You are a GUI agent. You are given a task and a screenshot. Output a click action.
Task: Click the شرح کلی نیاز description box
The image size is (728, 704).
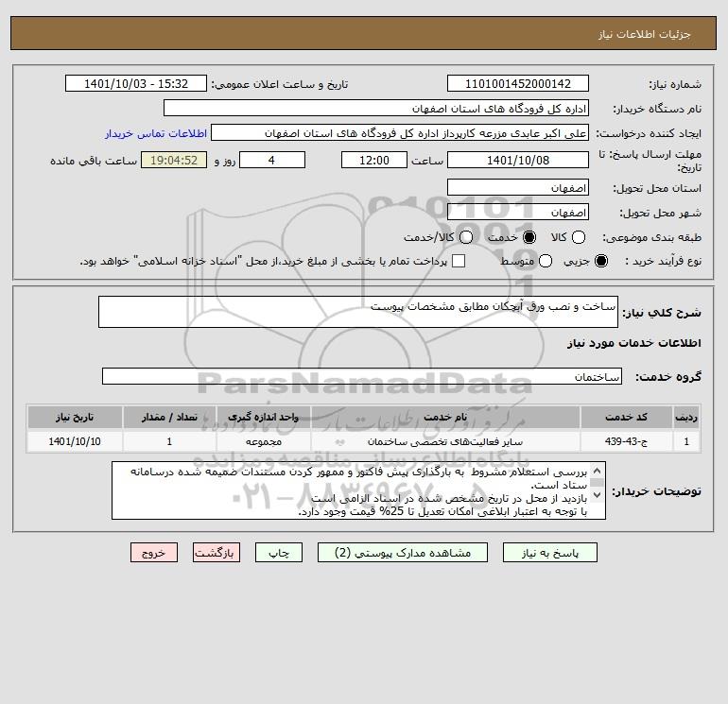pyautogui.click(x=358, y=312)
